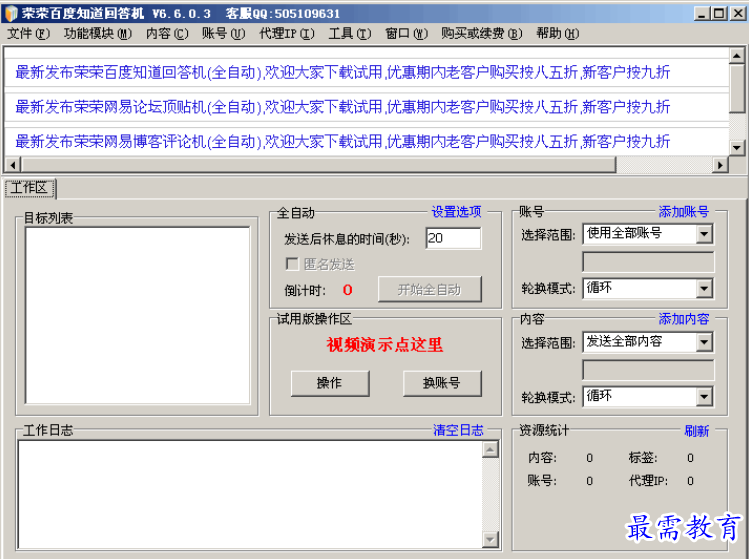Open the 文件(F) menu
749x559 pixels.
click(28, 33)
